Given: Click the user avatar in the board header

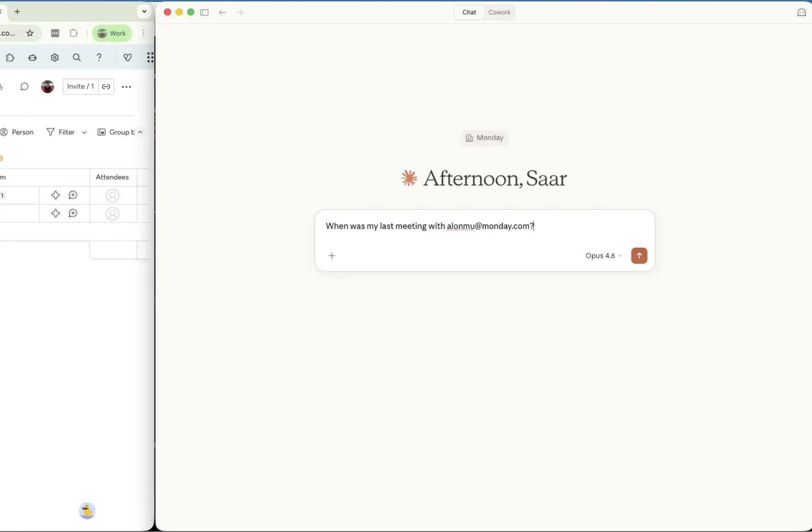Looking at the screenshot, I should (x=47, y=86).
